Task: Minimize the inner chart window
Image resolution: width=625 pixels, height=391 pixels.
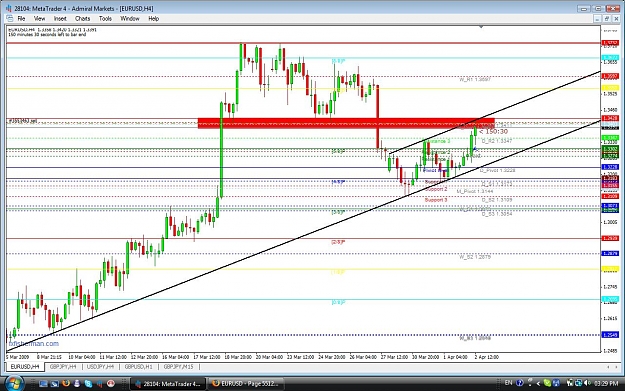Action: [x=597, y=19]
